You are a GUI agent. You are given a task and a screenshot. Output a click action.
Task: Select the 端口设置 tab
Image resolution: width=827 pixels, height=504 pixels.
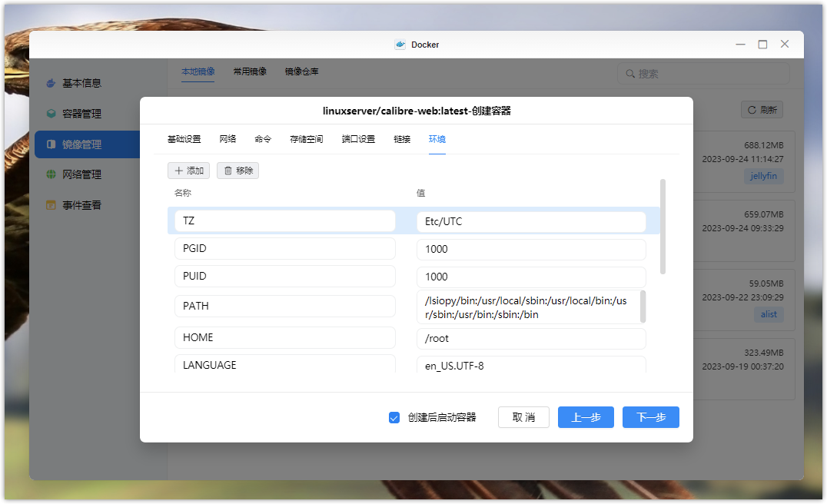point(358,139)
